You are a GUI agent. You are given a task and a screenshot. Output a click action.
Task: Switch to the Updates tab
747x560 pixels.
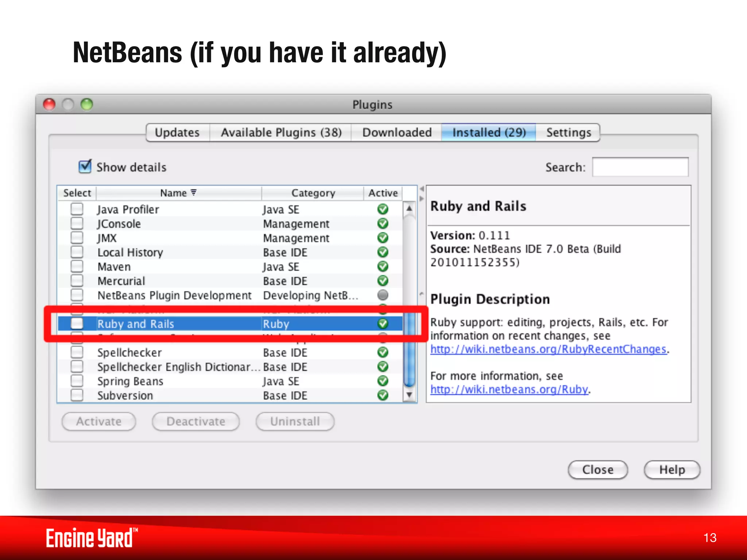click(178, 132)
